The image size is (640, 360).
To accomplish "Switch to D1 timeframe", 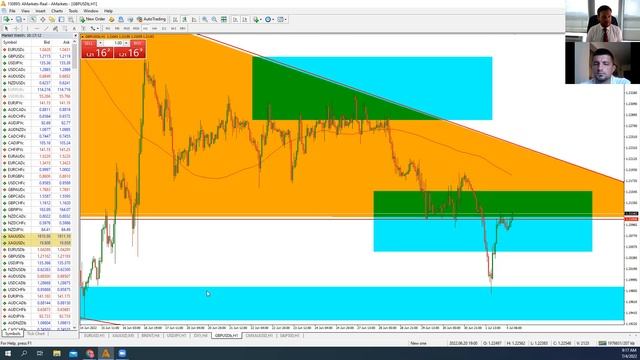I will tap(164, 29).
